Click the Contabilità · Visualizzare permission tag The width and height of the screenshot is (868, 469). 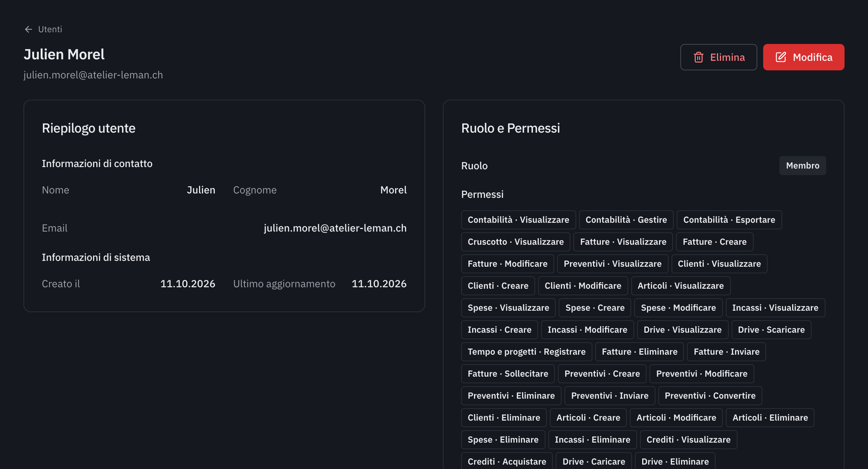pyautogui.click(x=518, y=220)
